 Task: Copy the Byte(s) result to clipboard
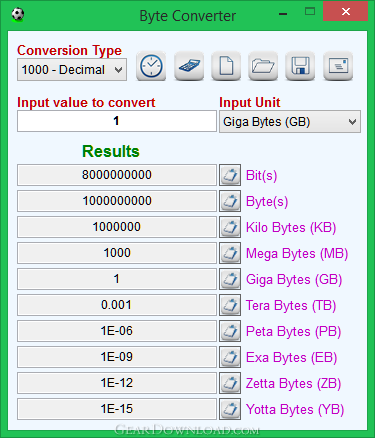[x=230, y=201]
